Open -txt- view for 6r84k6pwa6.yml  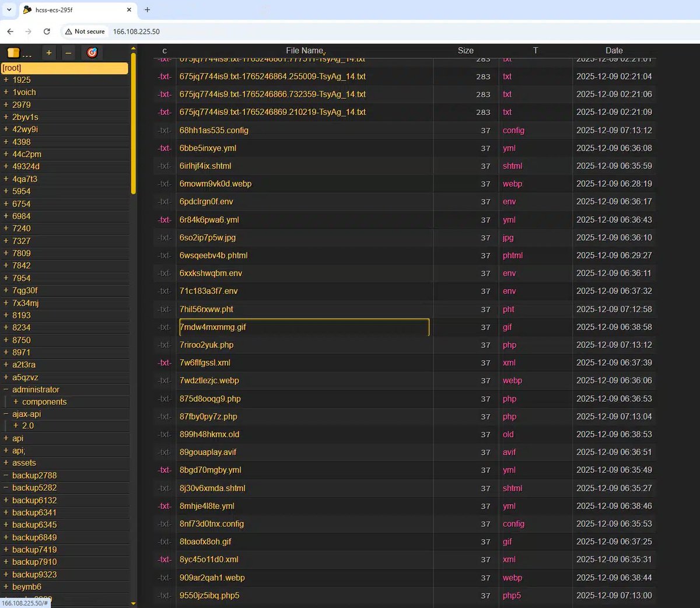(164, 220)
